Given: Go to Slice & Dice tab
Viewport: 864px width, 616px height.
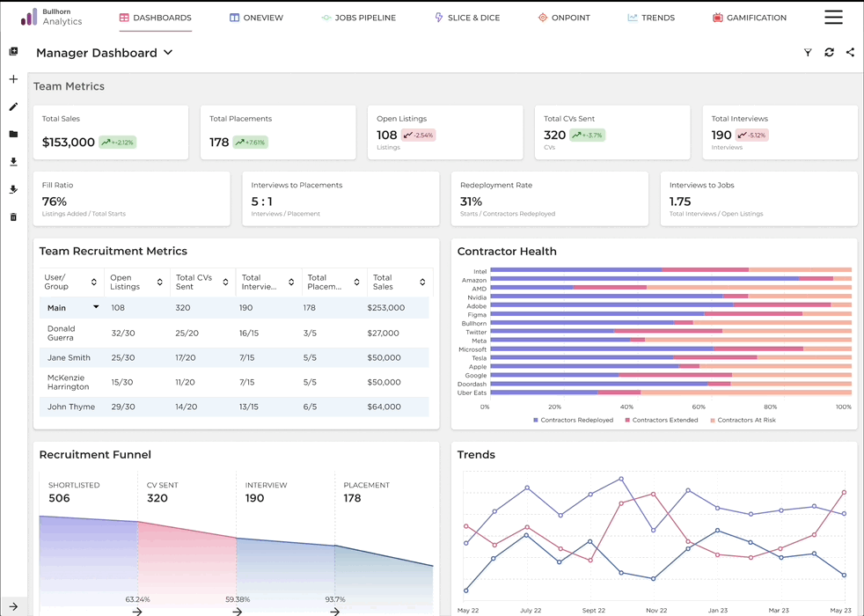Looking at the screenshot, I should coord(467,18).
